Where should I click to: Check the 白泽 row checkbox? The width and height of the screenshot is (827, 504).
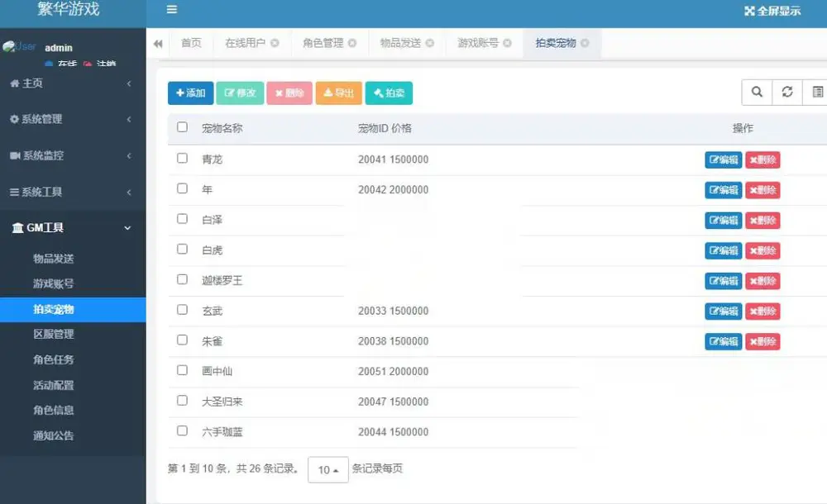(x=183, y=219)
